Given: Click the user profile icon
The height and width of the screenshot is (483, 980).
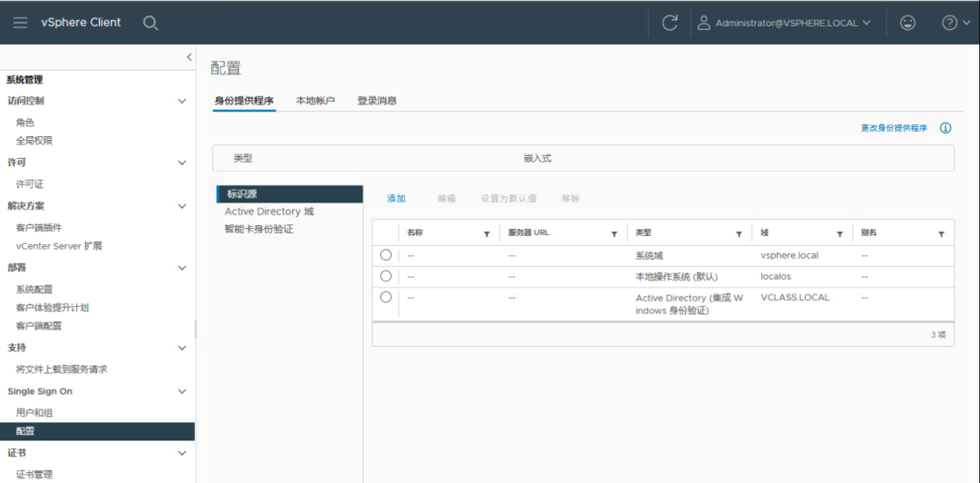Looking at the screenshot, I should [x=704, y=23].
